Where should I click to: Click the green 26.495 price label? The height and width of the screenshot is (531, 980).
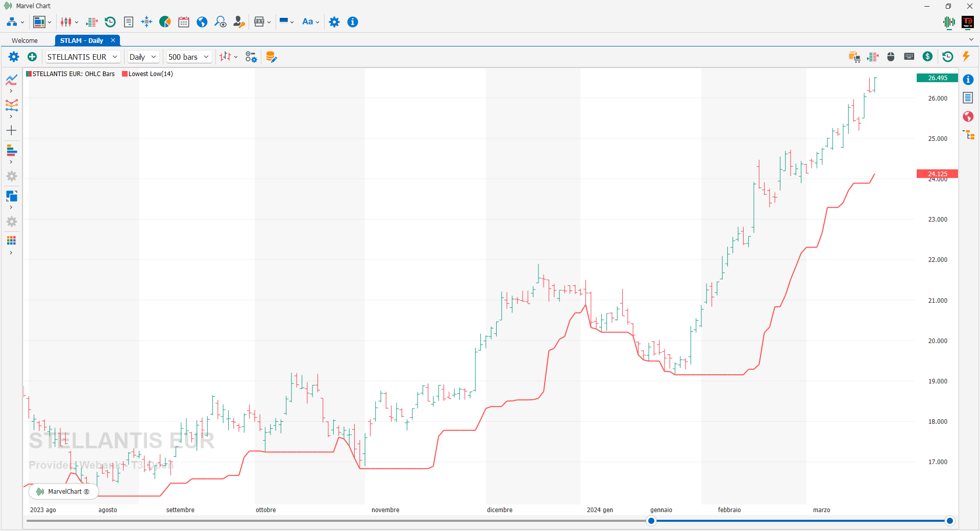click(x=937, y=78)
